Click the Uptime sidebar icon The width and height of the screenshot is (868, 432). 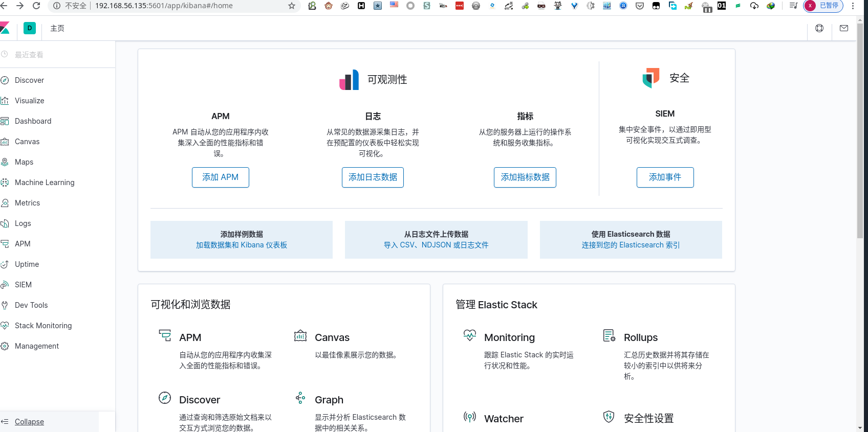pyautogui.click(x=5, y=264)
